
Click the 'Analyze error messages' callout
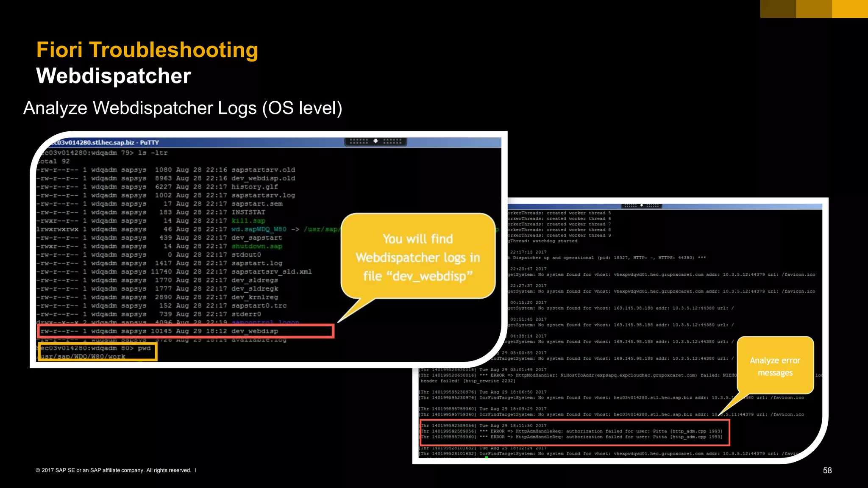tap(775, 366)
